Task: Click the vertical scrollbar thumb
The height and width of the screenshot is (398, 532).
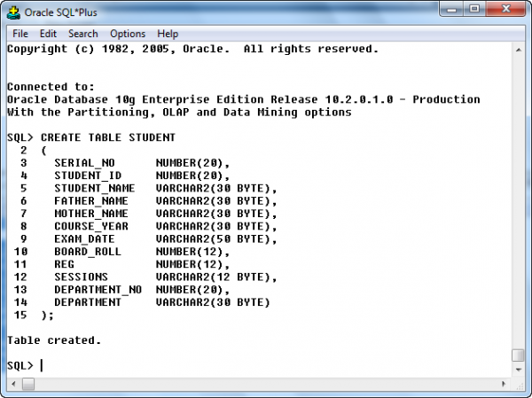Action: point(519,355)
